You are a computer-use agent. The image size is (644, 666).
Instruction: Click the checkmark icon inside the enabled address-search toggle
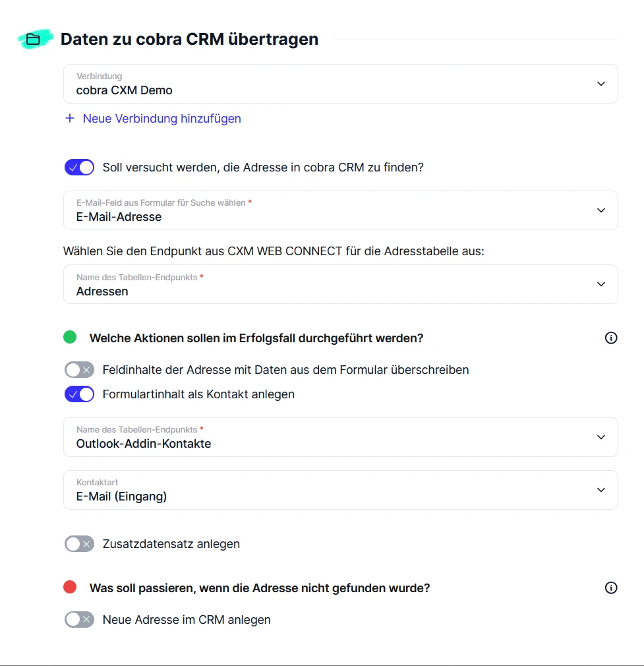pyautogui.click(x=74, y=167)
